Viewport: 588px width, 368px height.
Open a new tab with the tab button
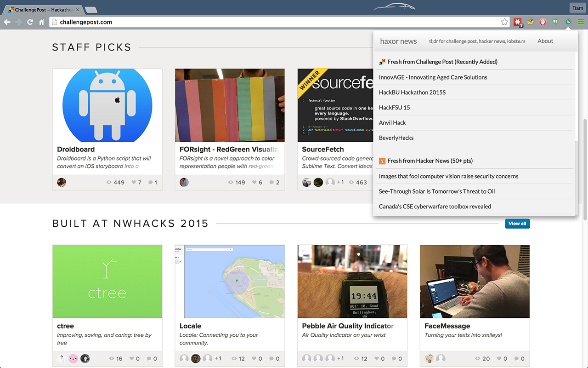pos(91,10)
